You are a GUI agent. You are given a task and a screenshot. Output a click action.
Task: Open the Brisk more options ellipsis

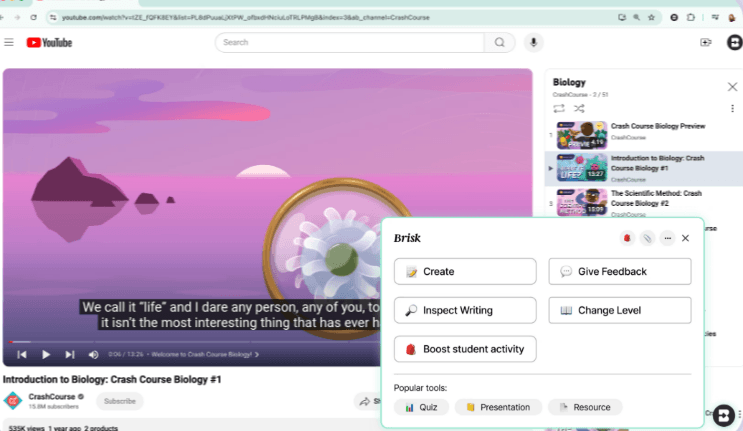pos(668,238)
